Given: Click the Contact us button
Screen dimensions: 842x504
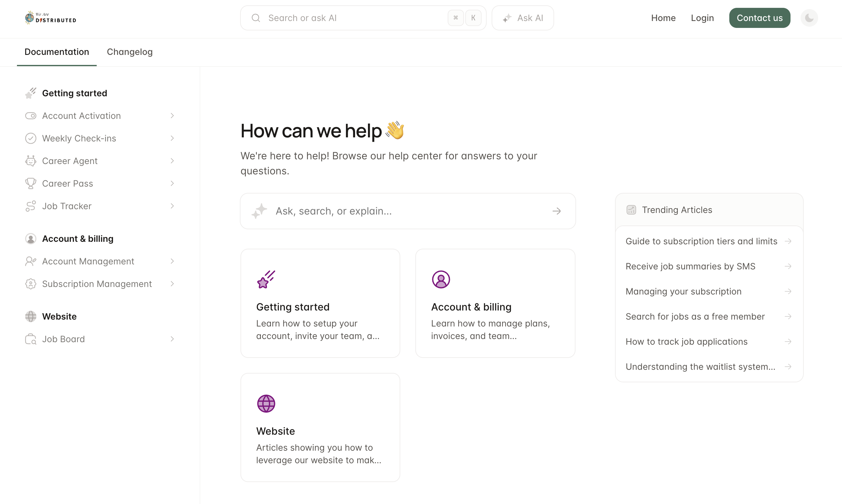Looking at the screenshot, I should [759, 18].
